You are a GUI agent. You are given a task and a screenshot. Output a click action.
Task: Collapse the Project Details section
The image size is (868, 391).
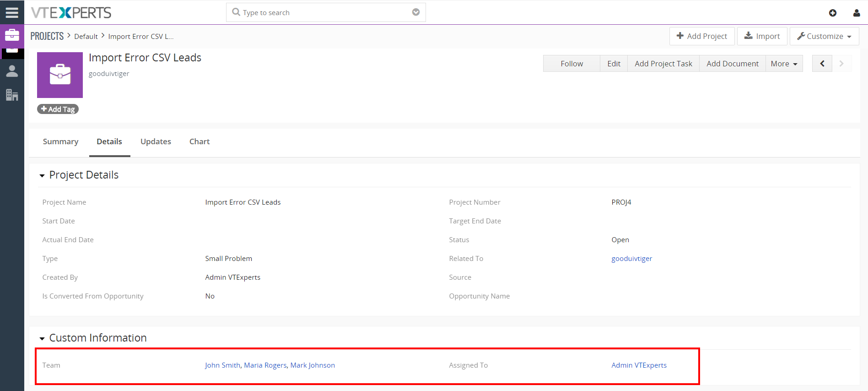click(x=42, y=176)
